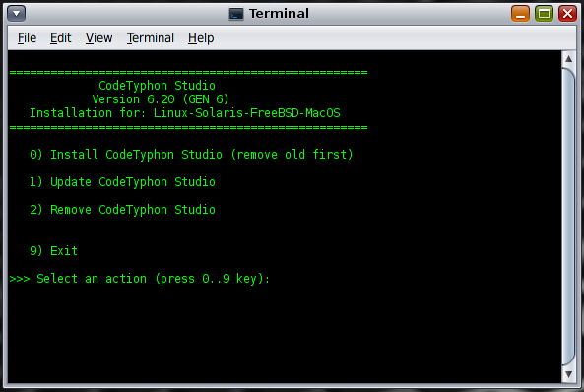Click the Remove CodeTyphon Studio line
This screenshot has width=584, height=392.
tap(122, 210)
